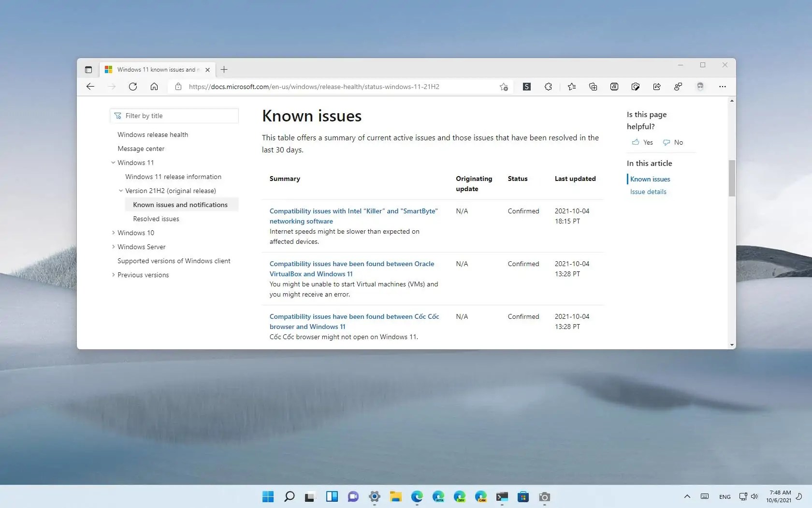Open the browser profile avatar menu

(699, 87)
